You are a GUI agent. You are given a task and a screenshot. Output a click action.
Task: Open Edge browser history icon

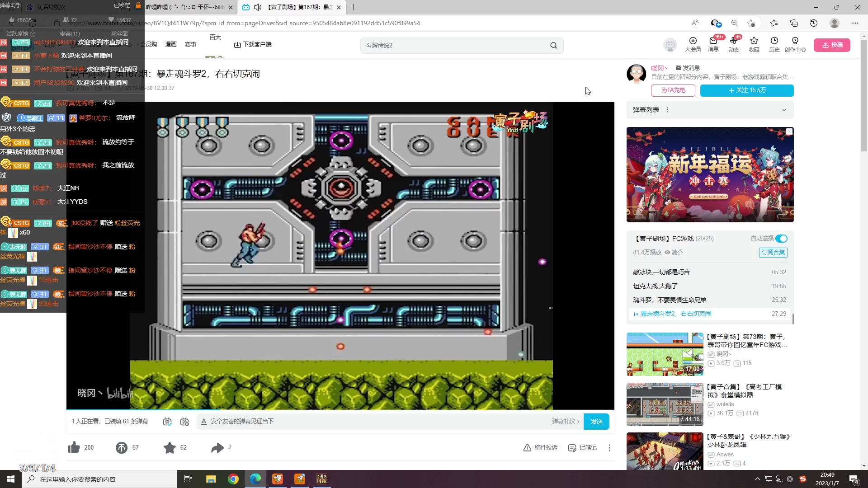pyautogui.click(x=814, y=23)
